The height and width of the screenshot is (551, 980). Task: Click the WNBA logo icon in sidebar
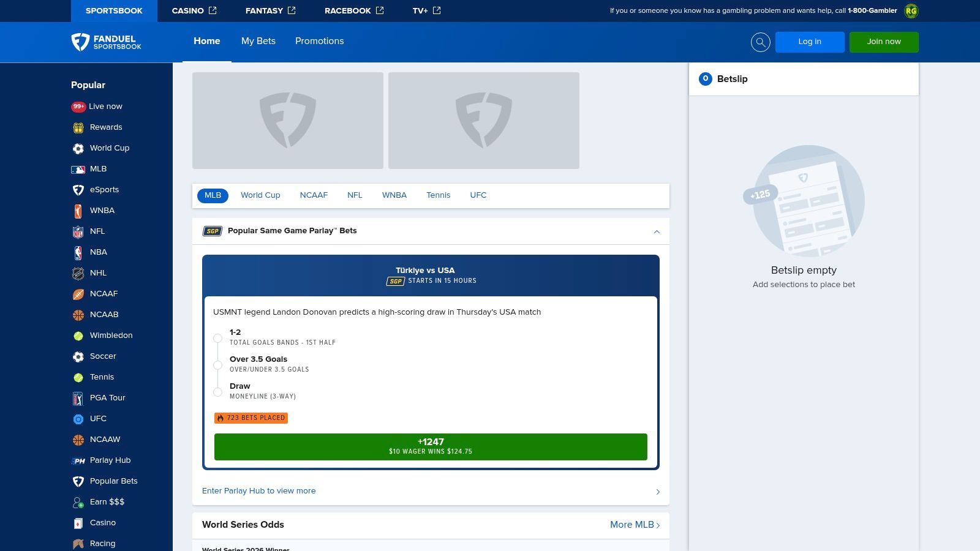pos(78,211)
